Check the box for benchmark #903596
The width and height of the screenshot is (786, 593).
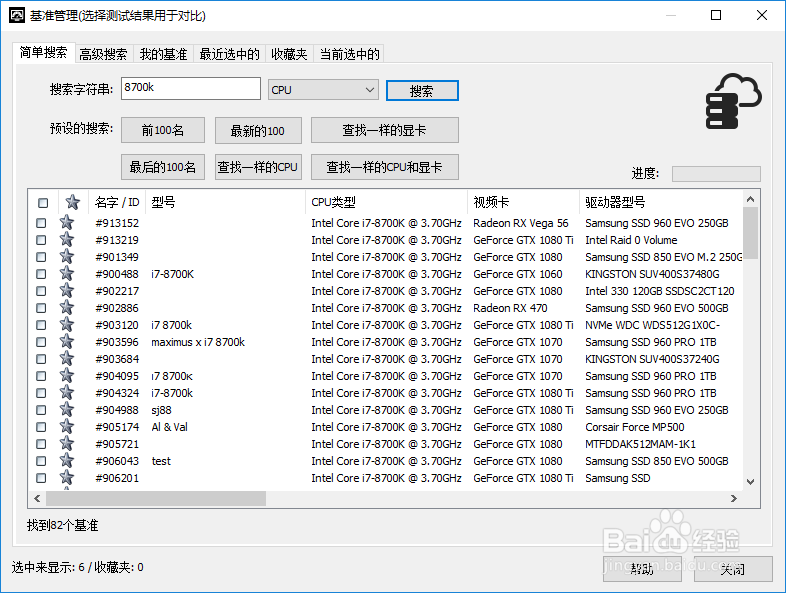[41, 342]
